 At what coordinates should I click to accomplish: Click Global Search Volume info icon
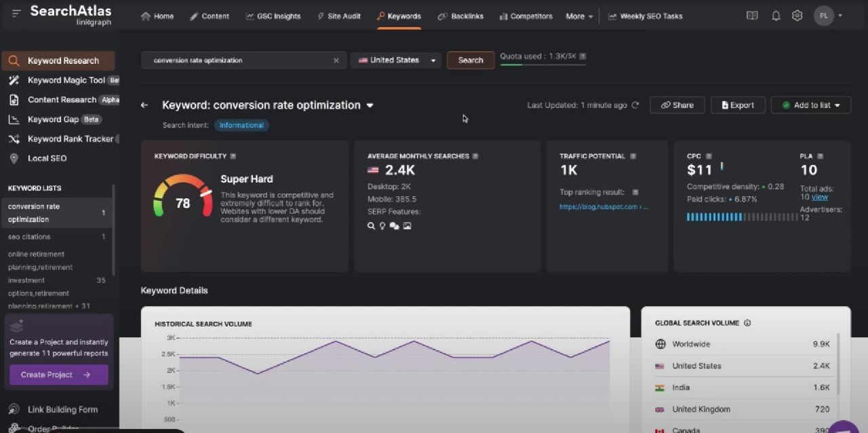tap(747, 323)
